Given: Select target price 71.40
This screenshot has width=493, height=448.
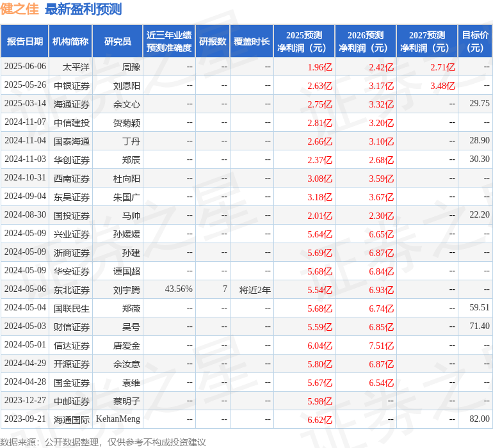Looking at the screenshot, I should 480,326.
